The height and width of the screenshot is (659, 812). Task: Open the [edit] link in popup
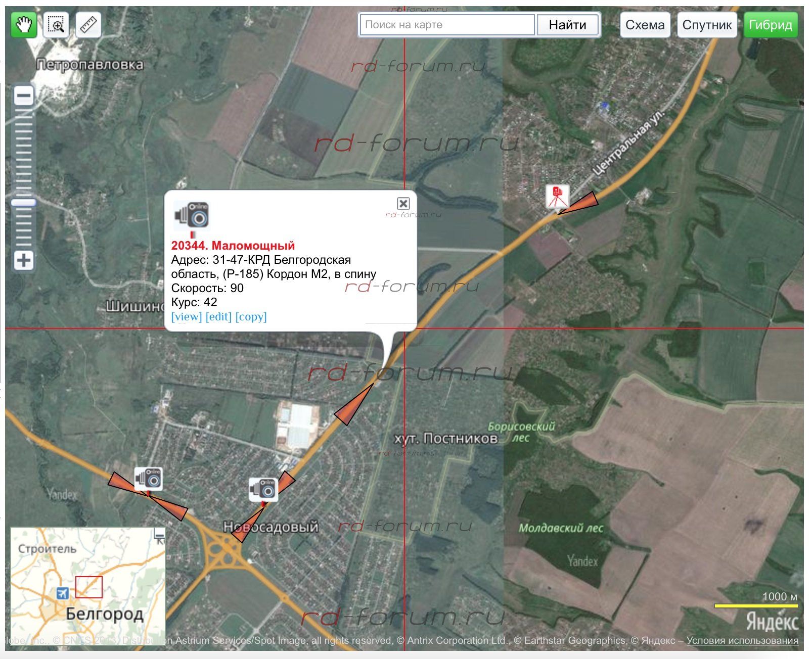[218, 317]
